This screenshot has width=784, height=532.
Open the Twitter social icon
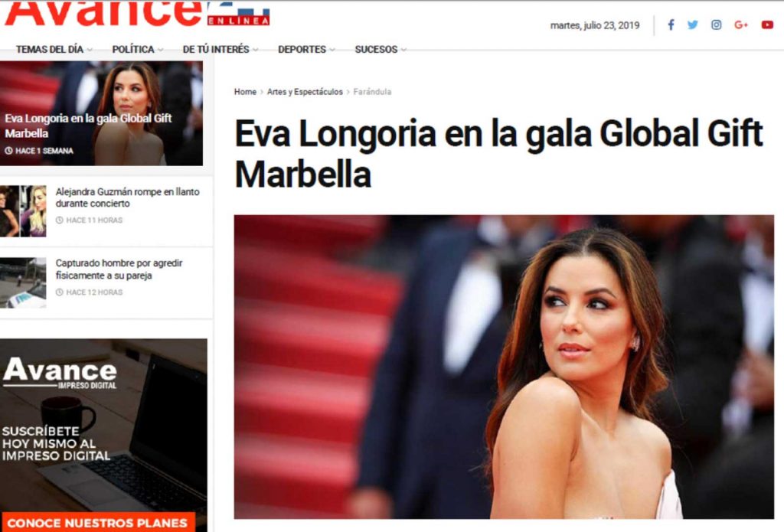[x=692, y=25]
